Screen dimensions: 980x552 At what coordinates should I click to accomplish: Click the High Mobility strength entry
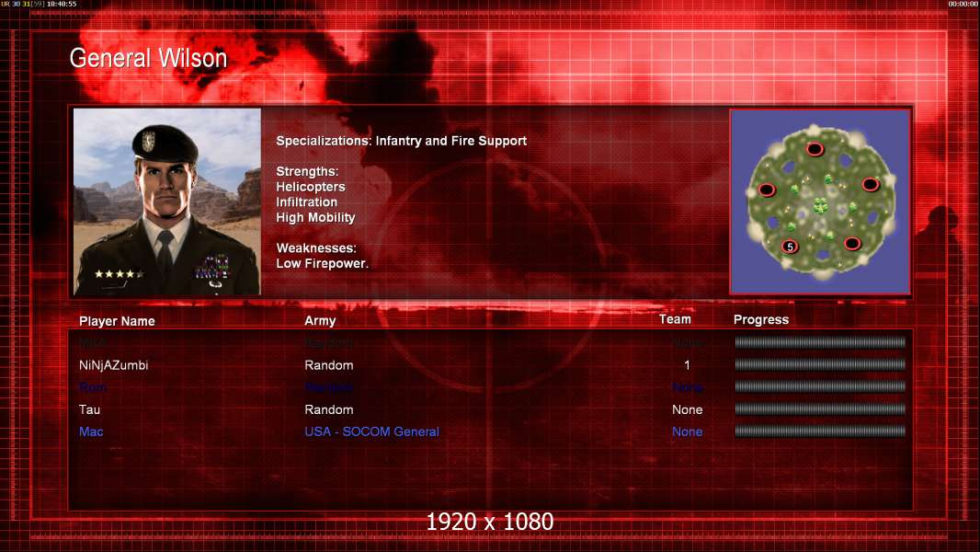315,217
